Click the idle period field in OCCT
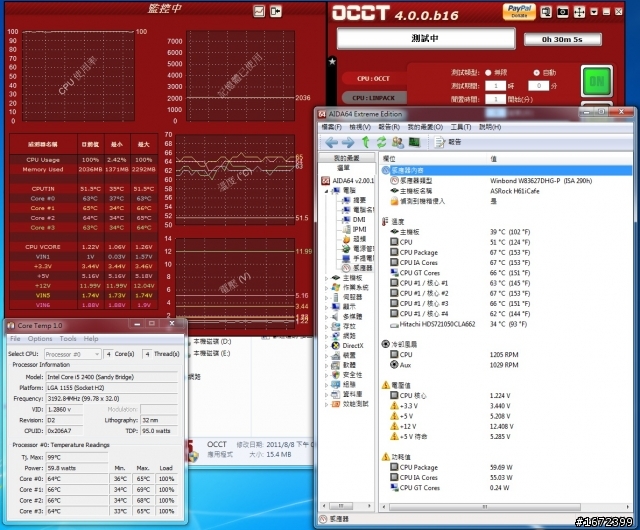This screenshot has height=530, width=640. 496,99
